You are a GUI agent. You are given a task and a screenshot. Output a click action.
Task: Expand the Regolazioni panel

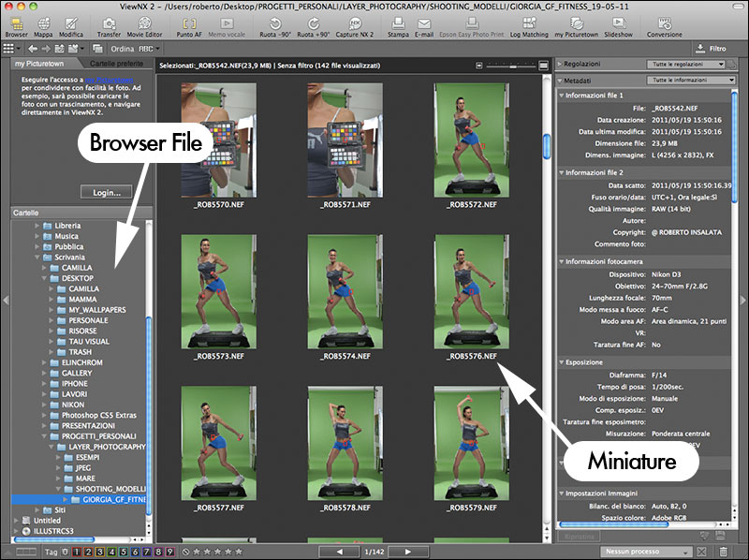[560, 64]
